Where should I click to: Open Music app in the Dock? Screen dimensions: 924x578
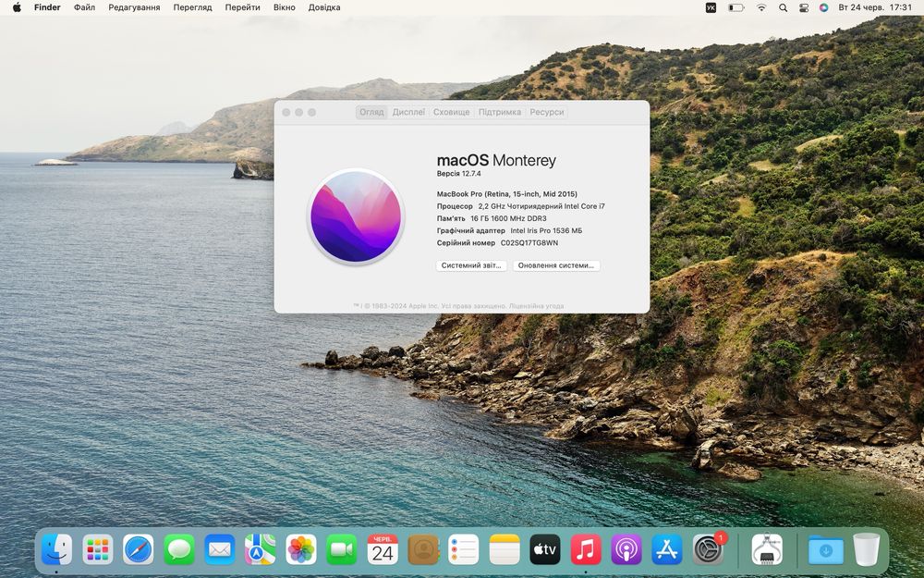point(586,549)
